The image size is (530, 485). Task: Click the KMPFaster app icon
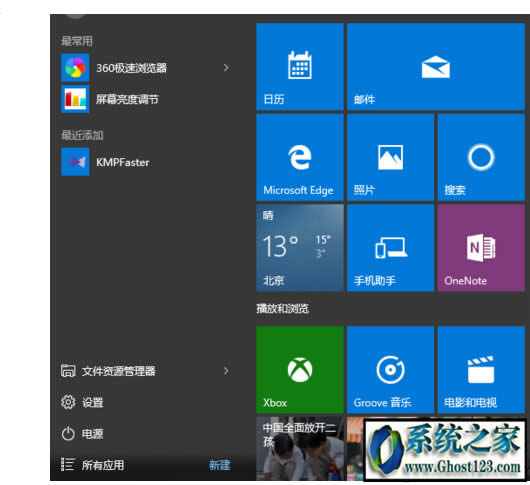click(75, 162)
